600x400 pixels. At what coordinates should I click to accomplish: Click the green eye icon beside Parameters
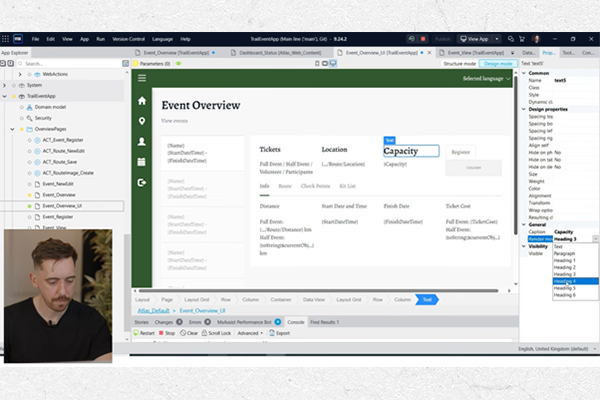click(178, 64)
